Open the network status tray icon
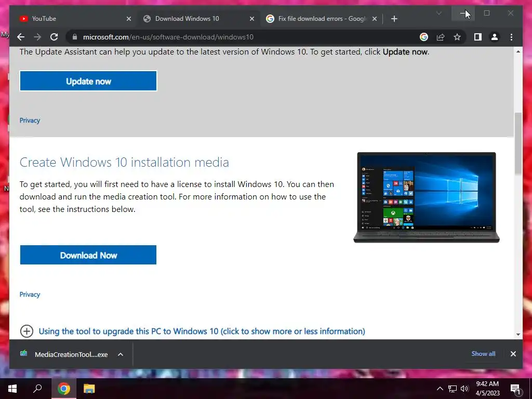The width and height of the screenshot is (532, 399). tap(453, 389)
